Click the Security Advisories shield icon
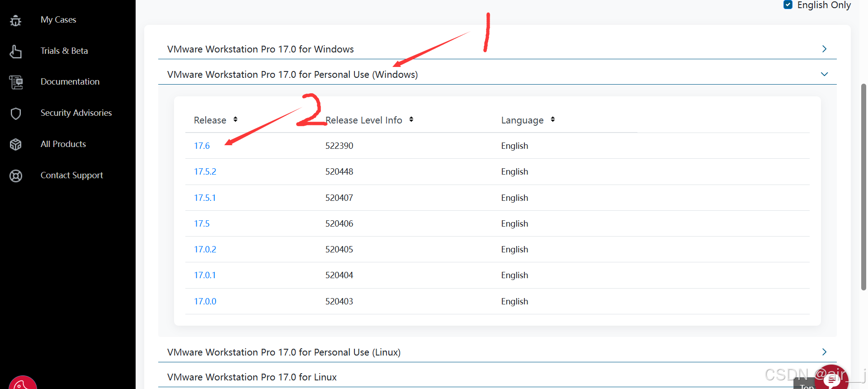This screenshot has height=389, width=868. pyautogui.click(x=16, y=113)
